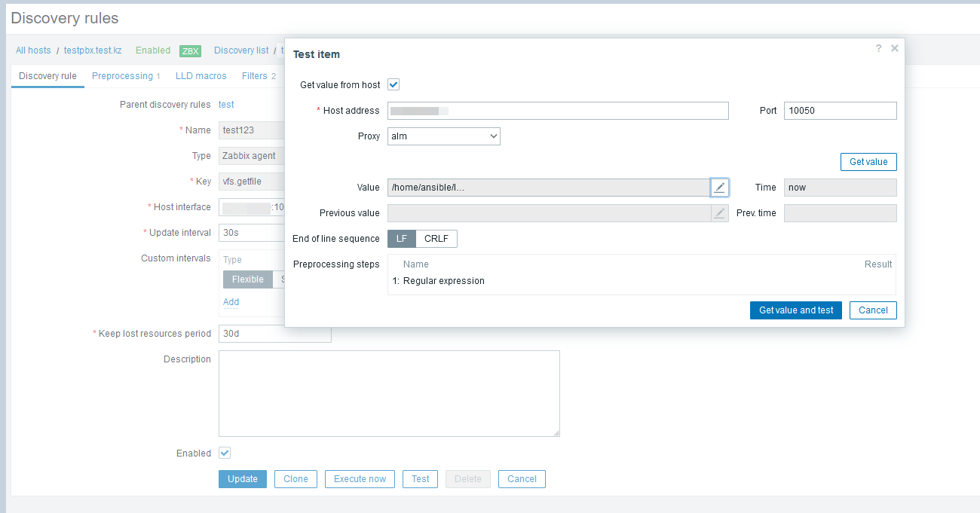Select CRLF end of line sequence

[x=436, y=239]
